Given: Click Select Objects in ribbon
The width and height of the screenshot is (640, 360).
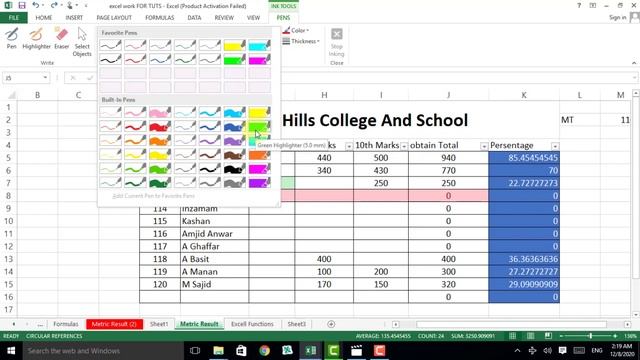Looking at the screenshot, I should coord(82,42).
